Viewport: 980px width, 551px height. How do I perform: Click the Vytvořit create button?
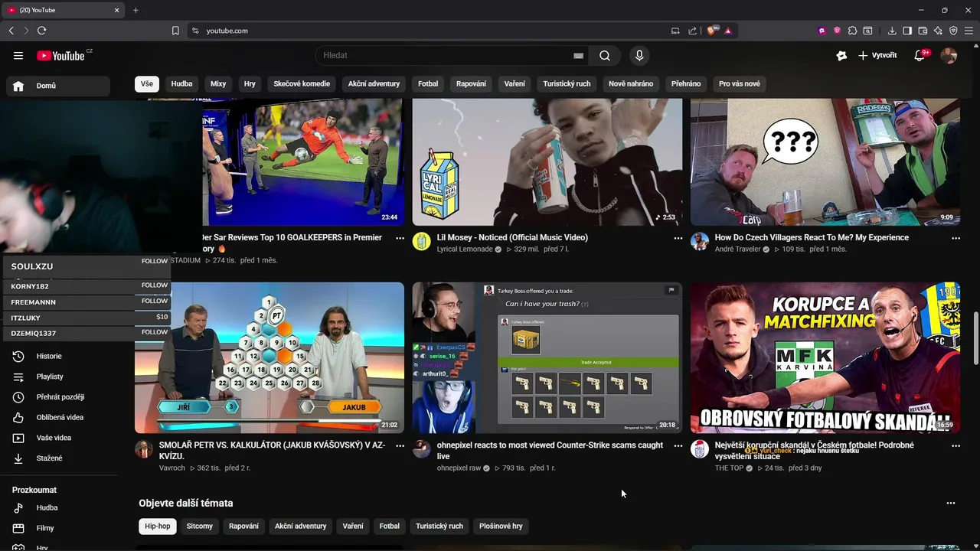(x=877, y=55)
